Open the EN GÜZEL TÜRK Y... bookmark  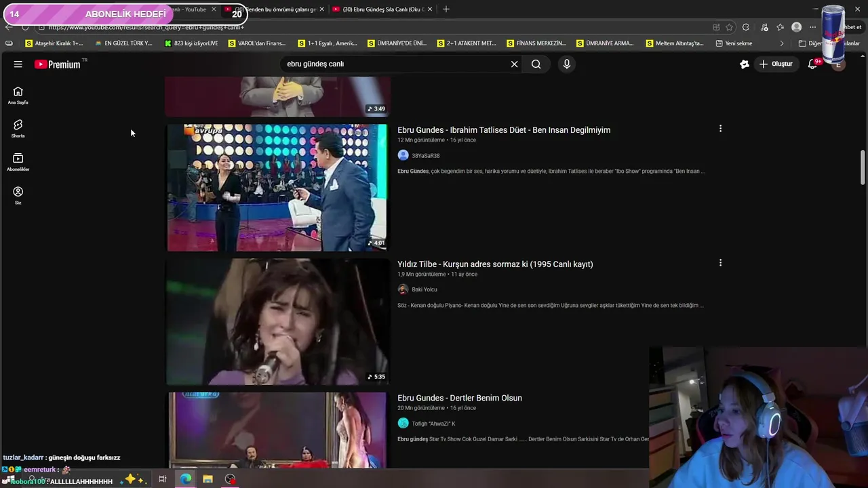[123, 43]
